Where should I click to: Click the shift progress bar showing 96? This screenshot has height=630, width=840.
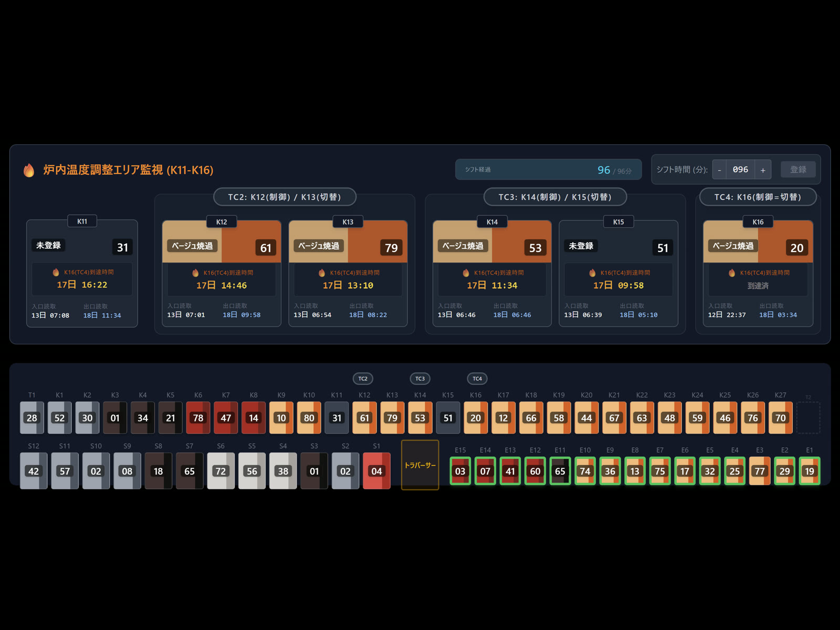(x=548, y=170)
